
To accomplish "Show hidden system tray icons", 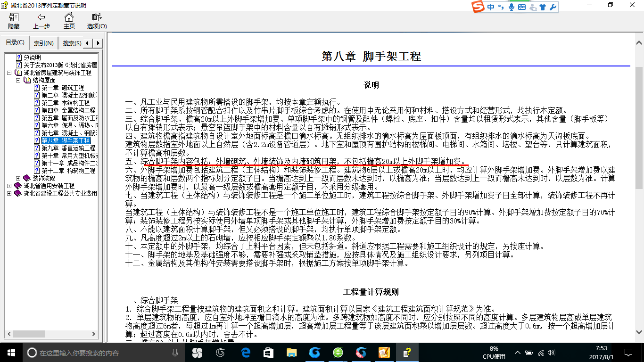I will [x=519, y=353].
